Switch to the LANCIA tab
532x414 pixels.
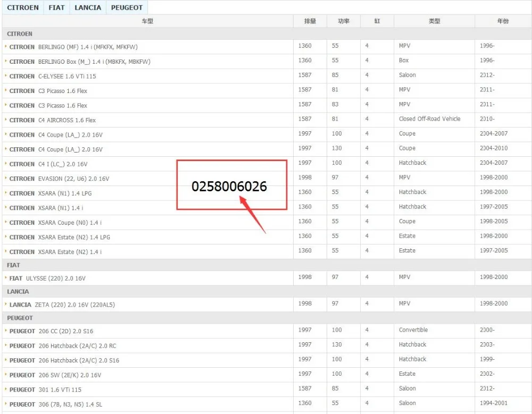coord(88,7)
